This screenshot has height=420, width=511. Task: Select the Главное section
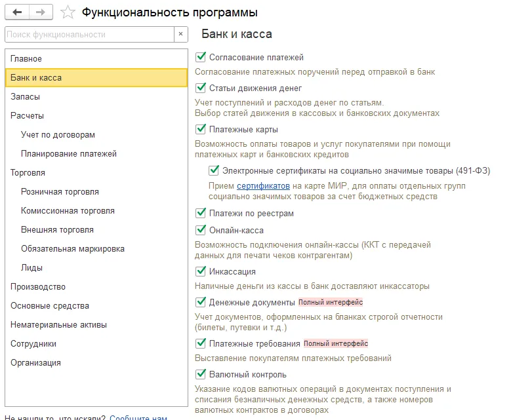(x=26, y=59)
